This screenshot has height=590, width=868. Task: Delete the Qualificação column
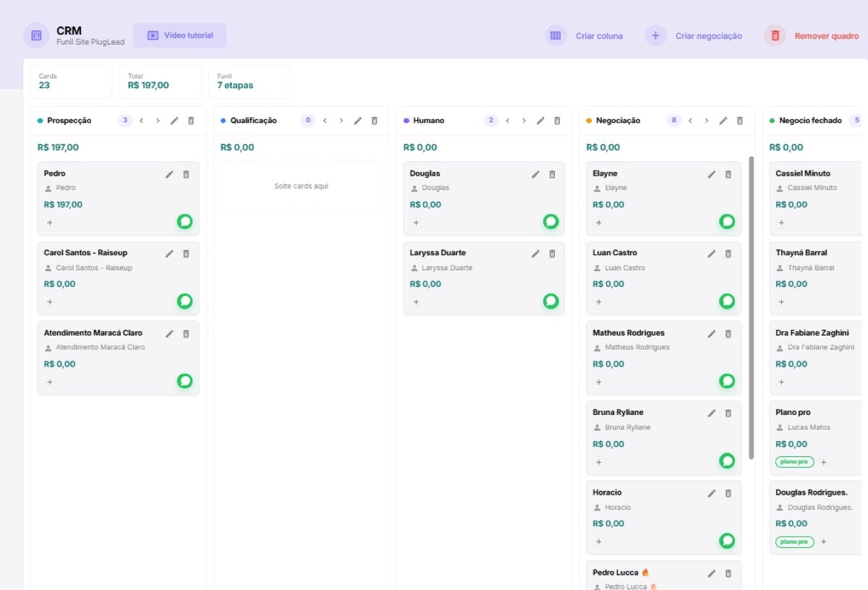click(374, 121)
